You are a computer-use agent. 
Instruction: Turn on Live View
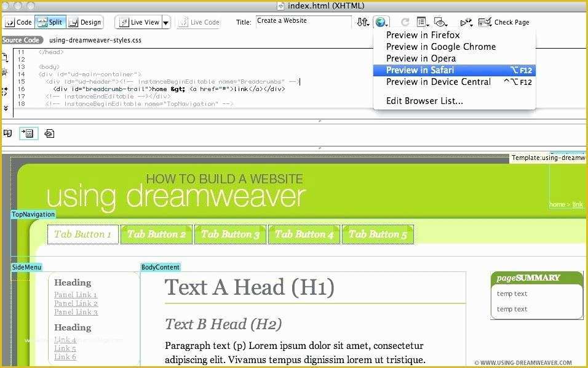[139, 22]
